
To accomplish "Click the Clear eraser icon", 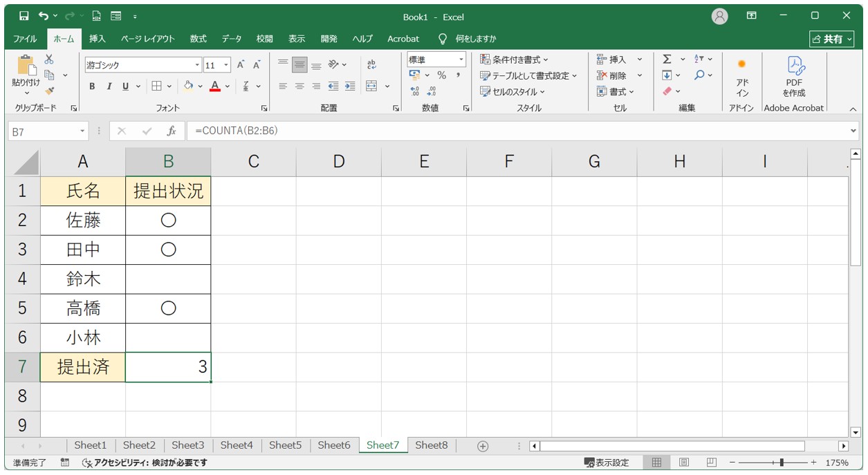I will click(667, 91).
